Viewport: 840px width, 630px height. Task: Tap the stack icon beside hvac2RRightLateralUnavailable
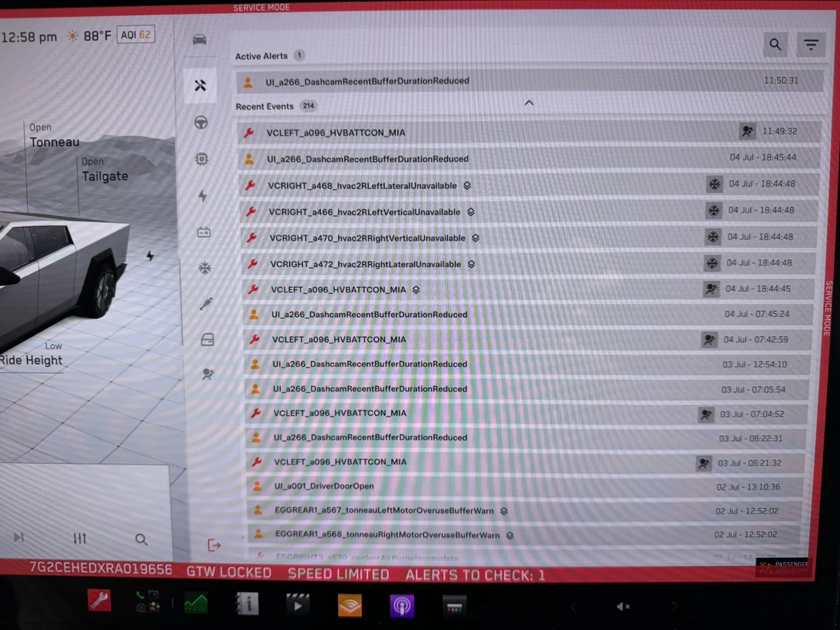471,264
